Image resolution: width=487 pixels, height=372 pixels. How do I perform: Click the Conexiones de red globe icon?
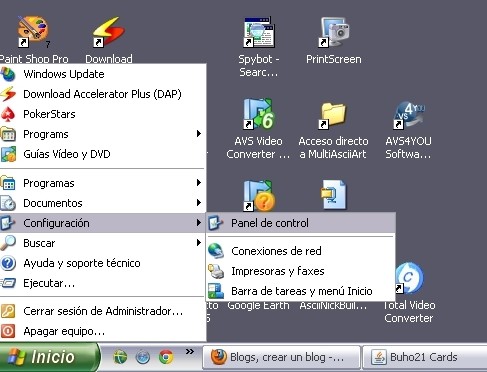[216, 251]
